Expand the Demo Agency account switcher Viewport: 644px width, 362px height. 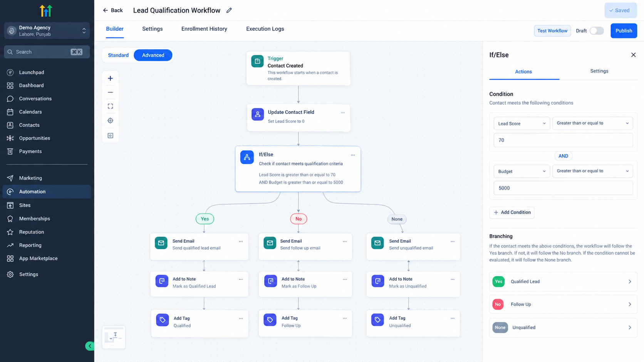(x=47, y=31)
